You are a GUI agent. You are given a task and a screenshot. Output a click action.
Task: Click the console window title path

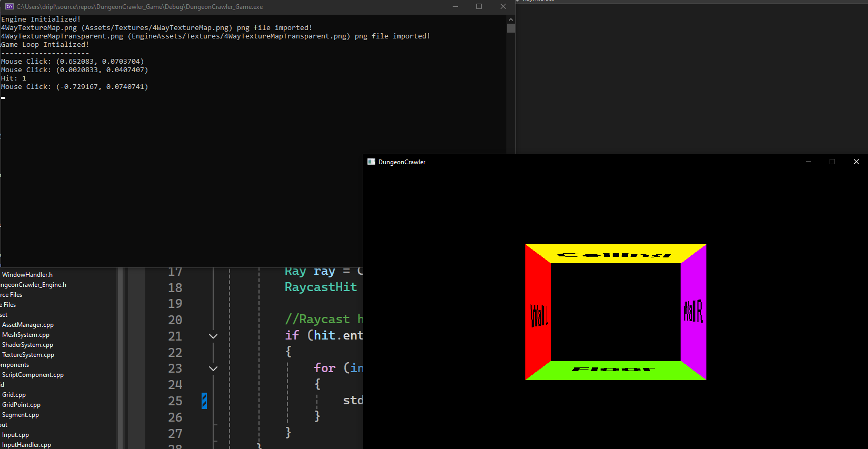tap(139, 6)
